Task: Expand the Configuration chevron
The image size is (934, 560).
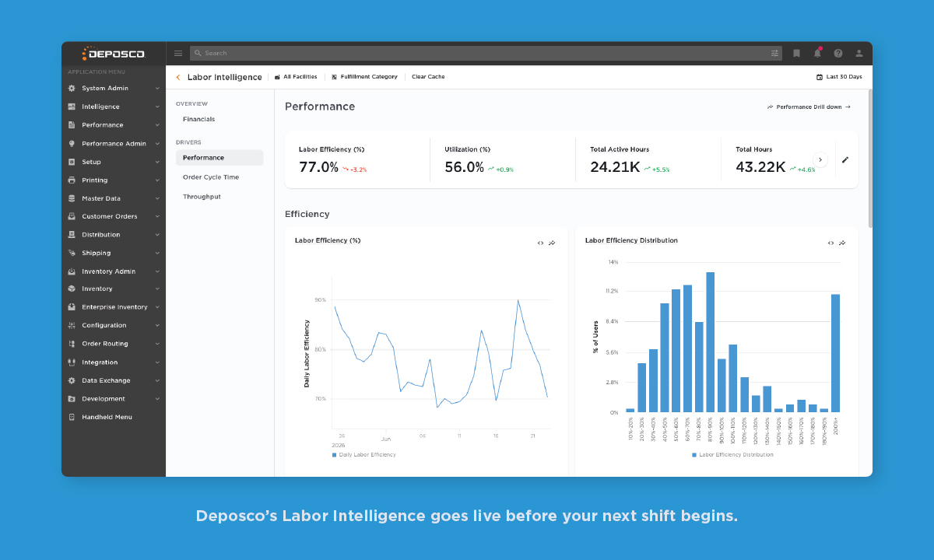Action: [157, 326]
